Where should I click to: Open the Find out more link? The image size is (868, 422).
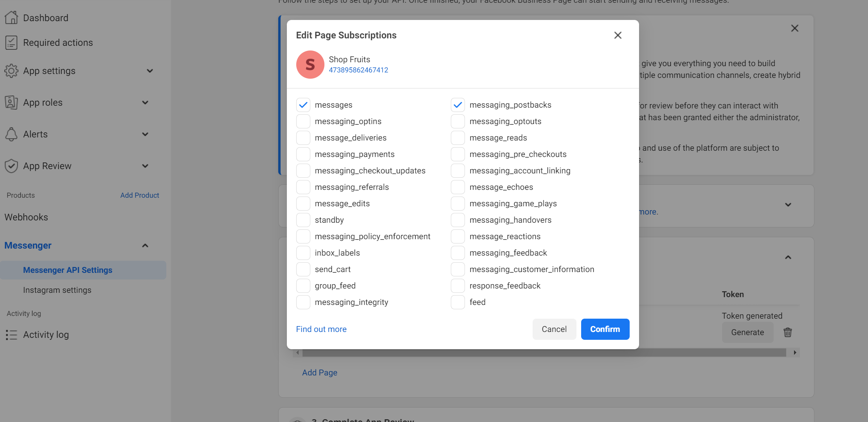(321, 329)
